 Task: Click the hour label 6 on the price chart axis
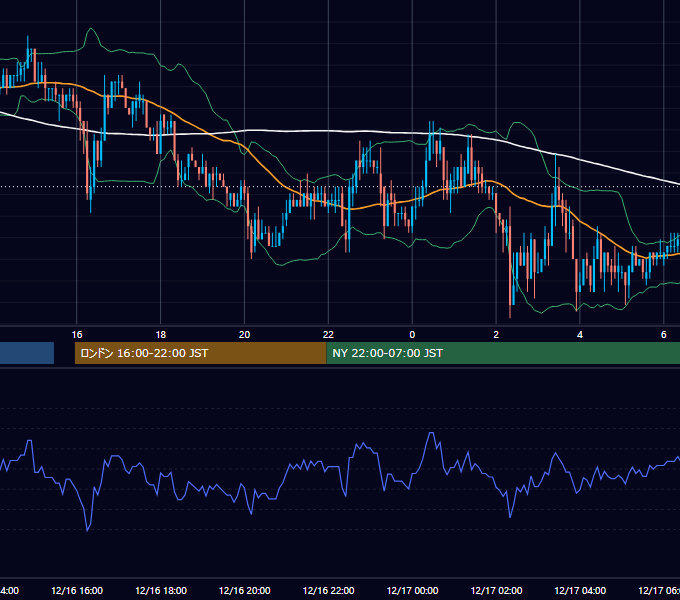point(664,334)
